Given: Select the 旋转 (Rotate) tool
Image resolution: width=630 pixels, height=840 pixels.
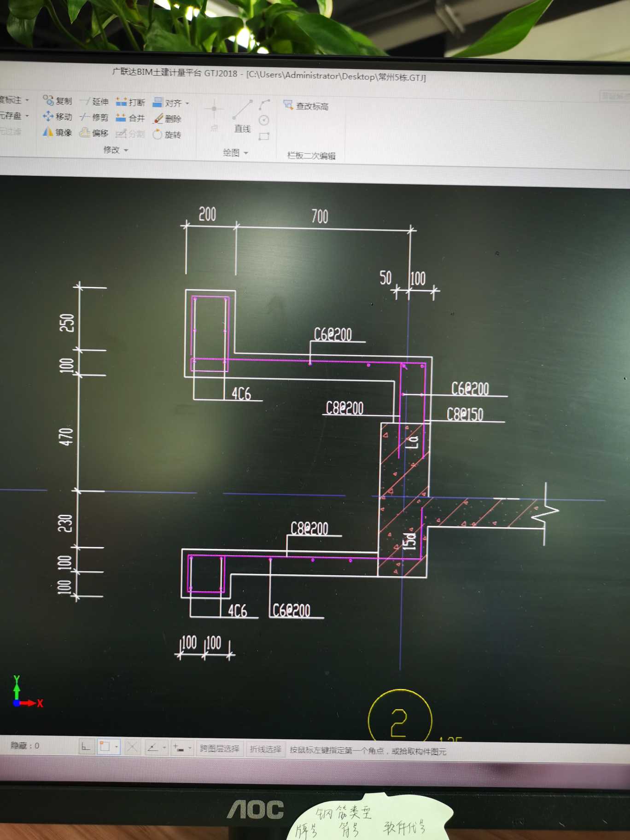Looking at the screenshot, I should (x=167, y=134).
